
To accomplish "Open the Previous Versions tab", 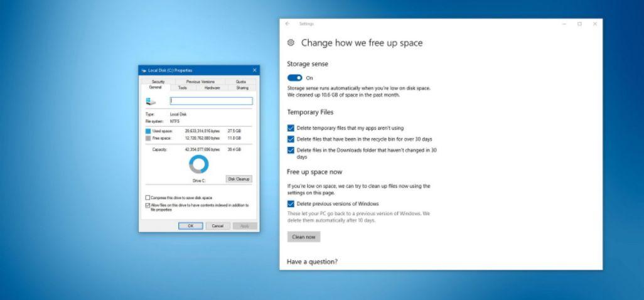I will pos(200,82).
